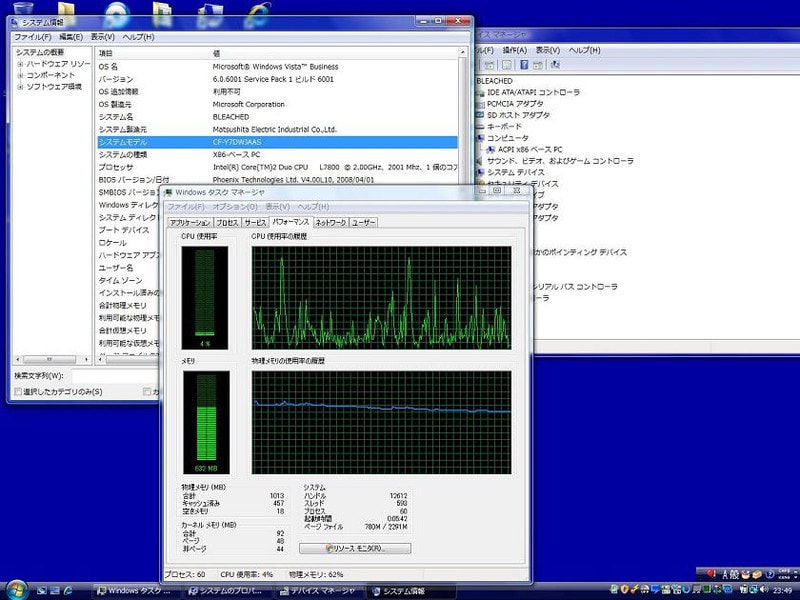Open 表示(V) menu in システム情報 window
Viewport: 800px width, 600px height.
pos(103,37)
